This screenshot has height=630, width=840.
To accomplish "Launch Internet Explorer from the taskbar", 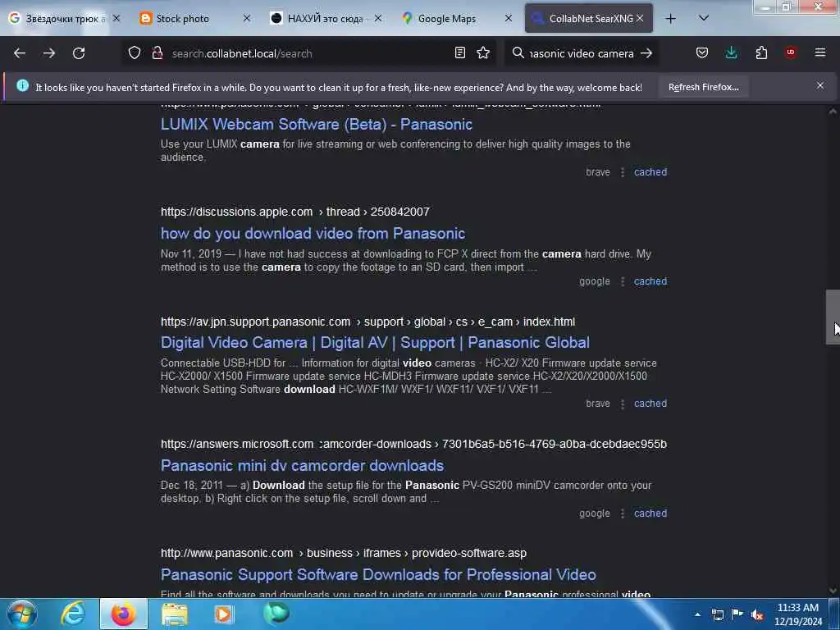I will pyautogui.click(x=72, y=614).
